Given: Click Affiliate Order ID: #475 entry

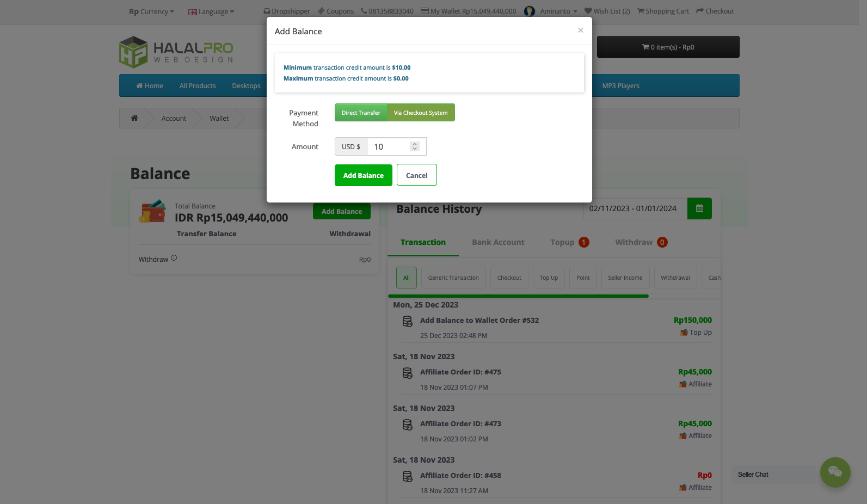Looking at the screenshot, I should (x=460, y=372).
